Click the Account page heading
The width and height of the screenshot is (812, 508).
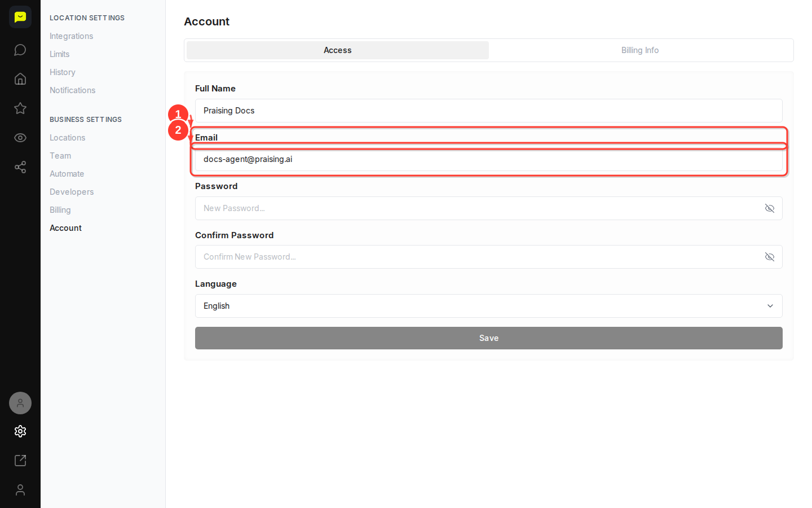(207, 21)
